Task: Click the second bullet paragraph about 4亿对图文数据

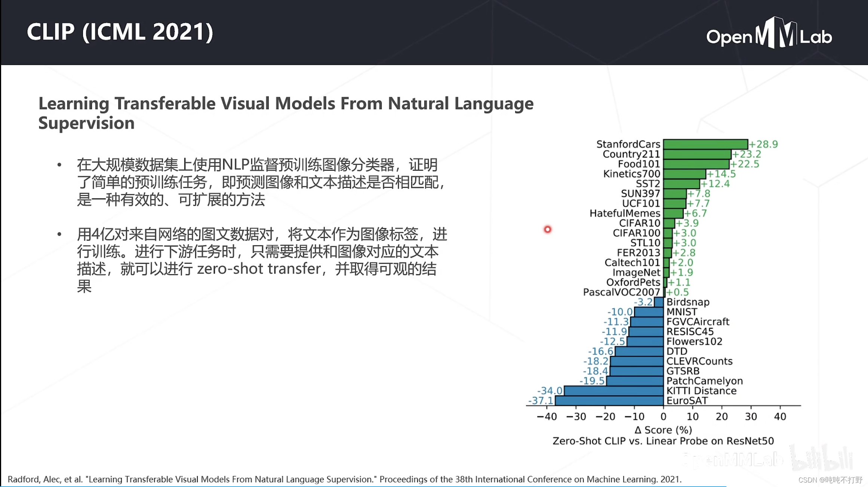Action: 262,260
